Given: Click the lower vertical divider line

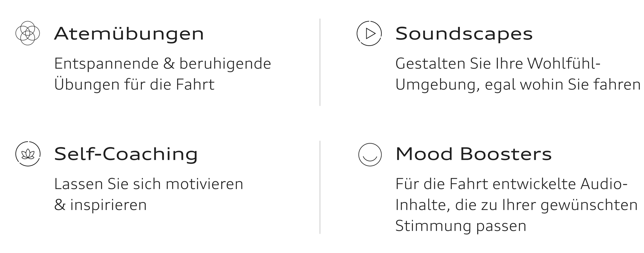Looking at the screenshot, I should (320, 187).
